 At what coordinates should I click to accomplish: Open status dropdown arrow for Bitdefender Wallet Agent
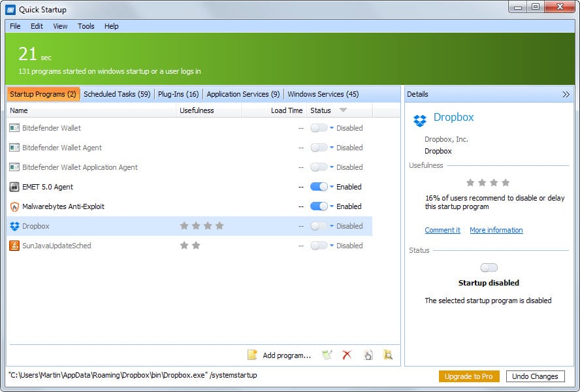click(332, 148)
